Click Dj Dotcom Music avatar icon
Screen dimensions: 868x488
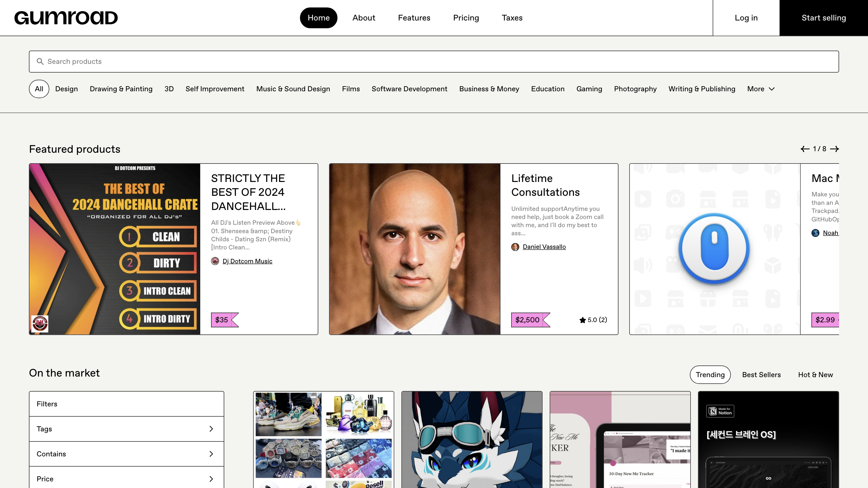tap(215, 261)
